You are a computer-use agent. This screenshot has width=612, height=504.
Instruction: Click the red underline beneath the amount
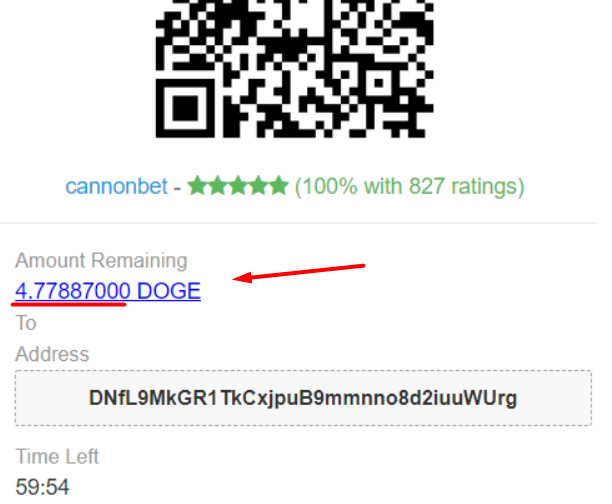coord(69,304)
